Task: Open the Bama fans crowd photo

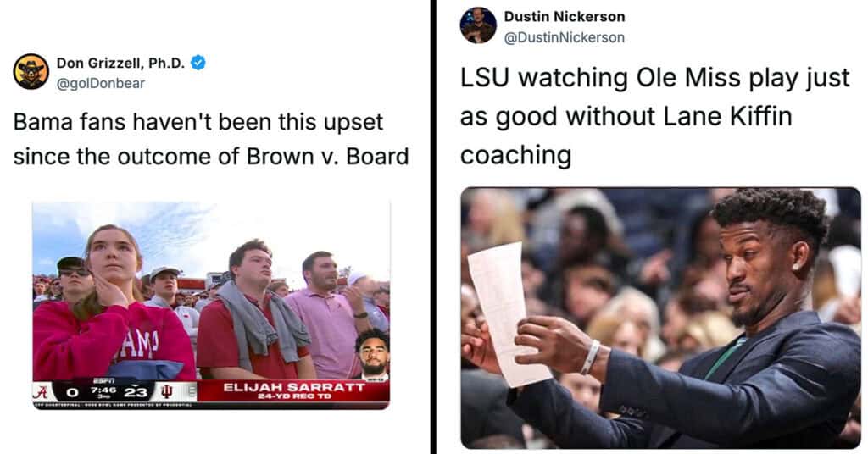Action: click(211, 305)
